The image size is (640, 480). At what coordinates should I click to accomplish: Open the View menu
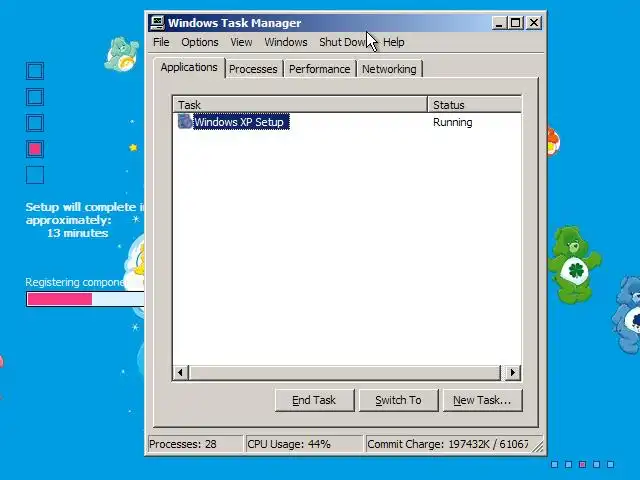(x=241, y=42)
